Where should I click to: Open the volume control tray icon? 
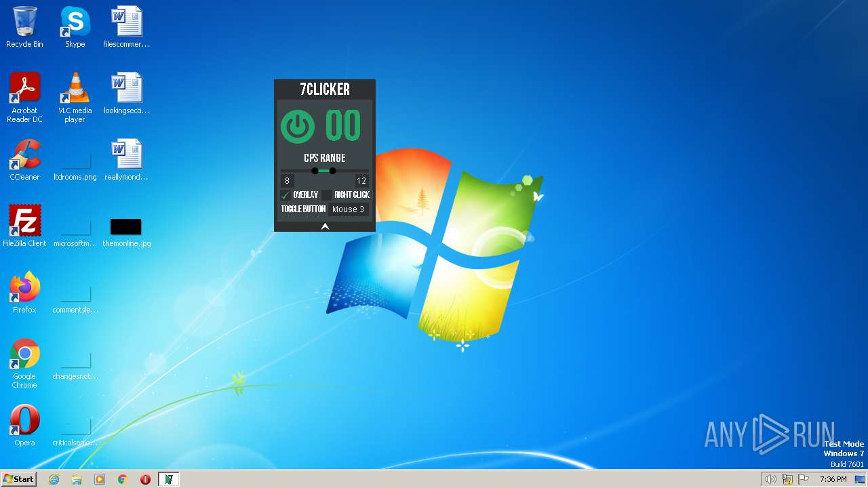click(771, 479)
